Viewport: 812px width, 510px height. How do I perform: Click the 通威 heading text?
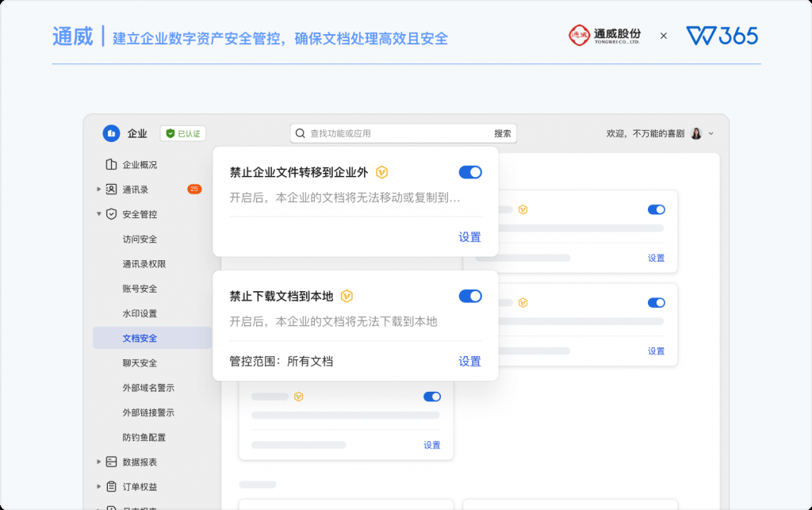72,36
